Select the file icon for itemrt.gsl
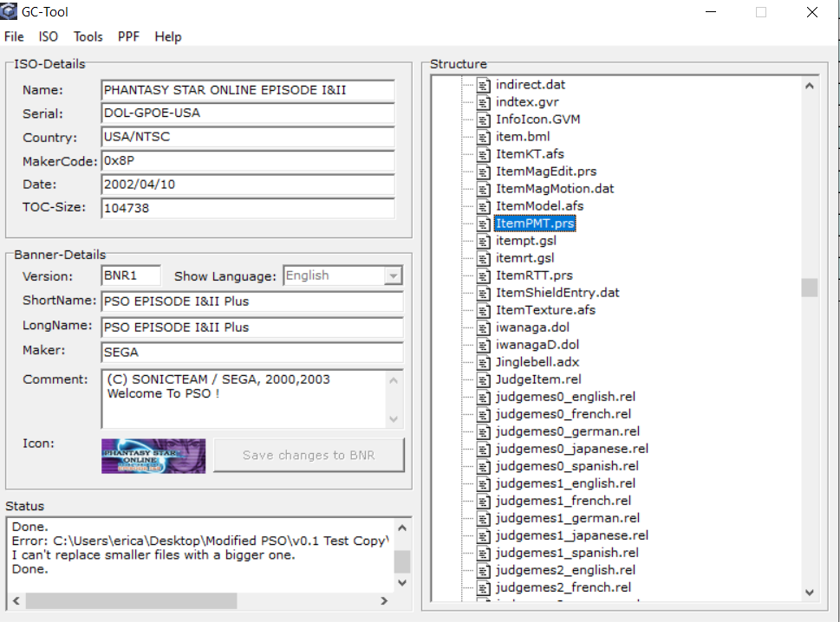 483,258
